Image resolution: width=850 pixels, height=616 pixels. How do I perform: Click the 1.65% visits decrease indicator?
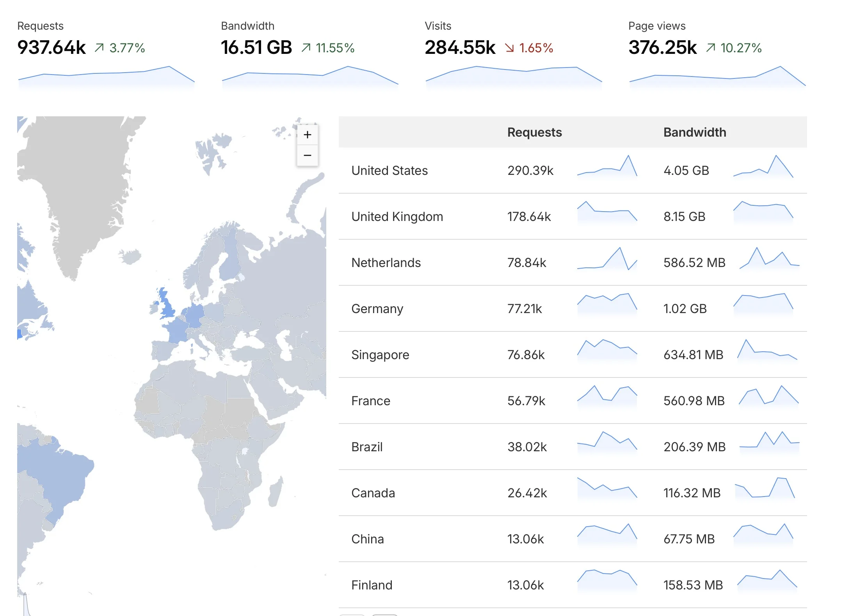[529, 48]
